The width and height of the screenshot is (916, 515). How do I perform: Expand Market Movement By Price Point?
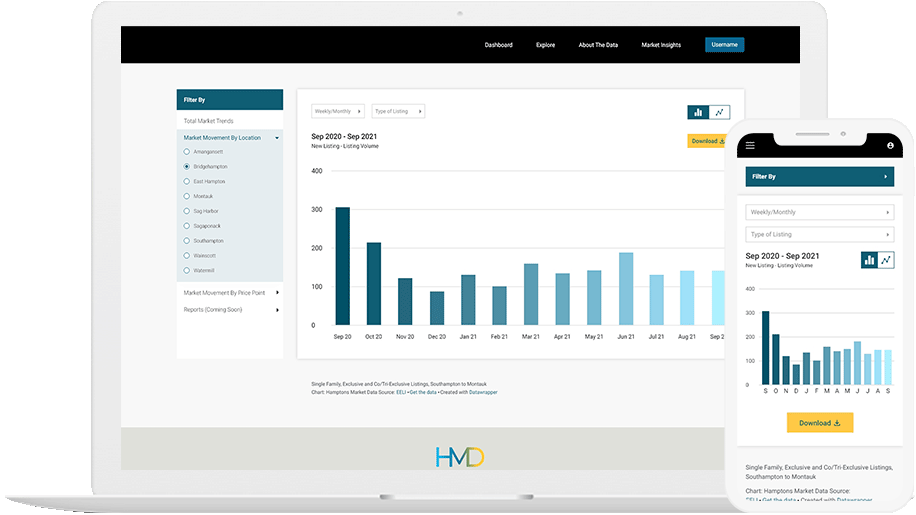(x=229, y=293)
